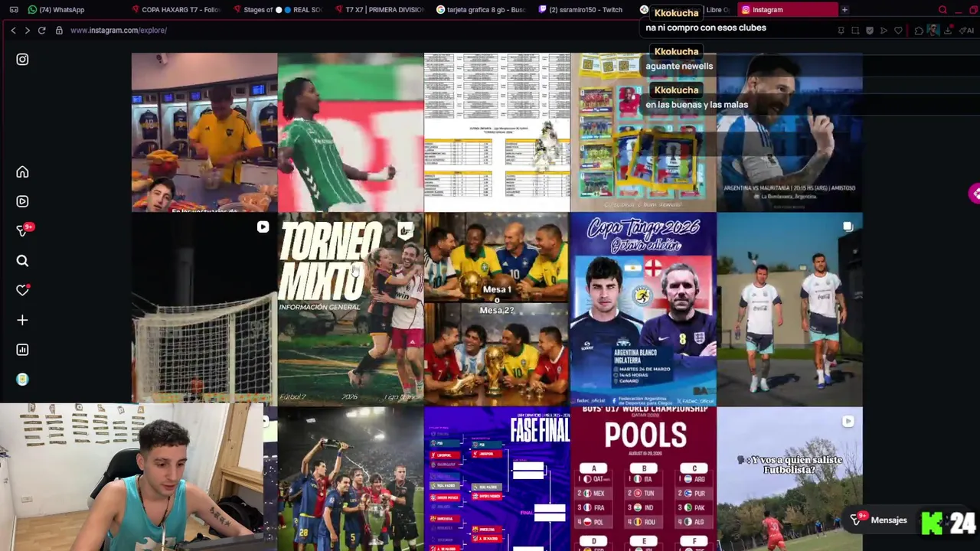
Task: Click chat message "en las buenas y las malas"
Action: point(697,105)
